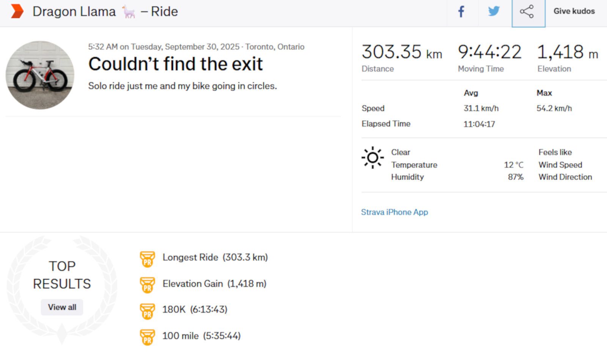Image resolution: width=607 pixels, height=364 pixels.
Task: Click the Longest Ride PR medal icon
Action: [147, 259]
